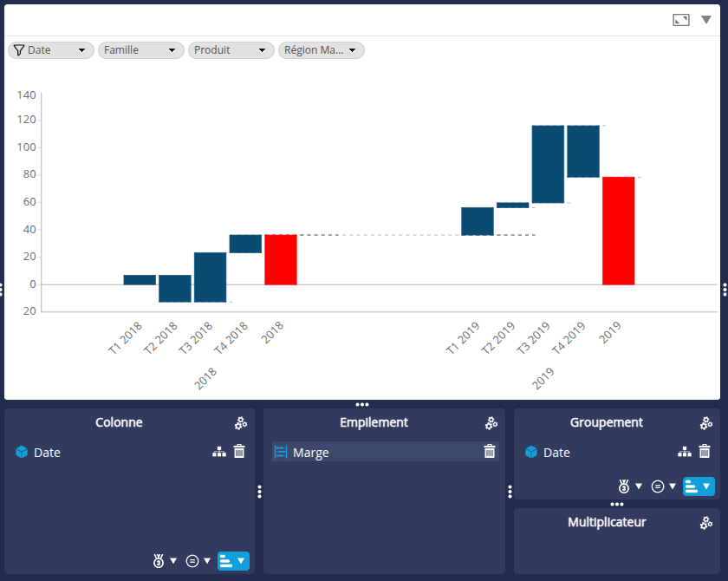Remove Marge measure with the trash icon
Screen dimensions: 728x581
(490, 452)
